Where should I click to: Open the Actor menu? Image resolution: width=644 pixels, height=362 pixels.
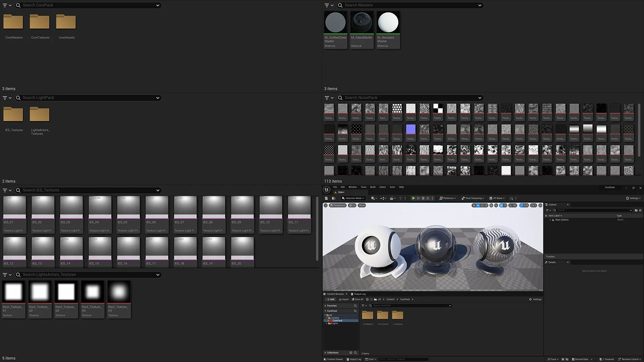(392, 187)
